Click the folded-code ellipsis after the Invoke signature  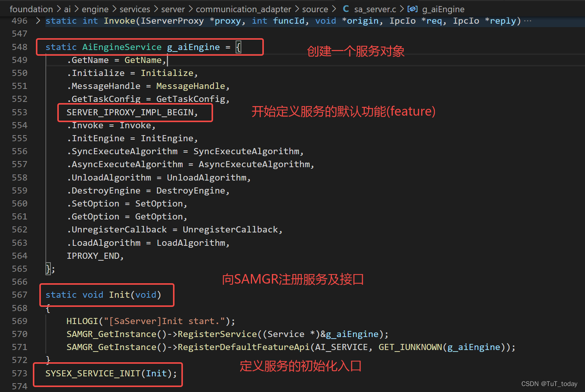(528, 21)
